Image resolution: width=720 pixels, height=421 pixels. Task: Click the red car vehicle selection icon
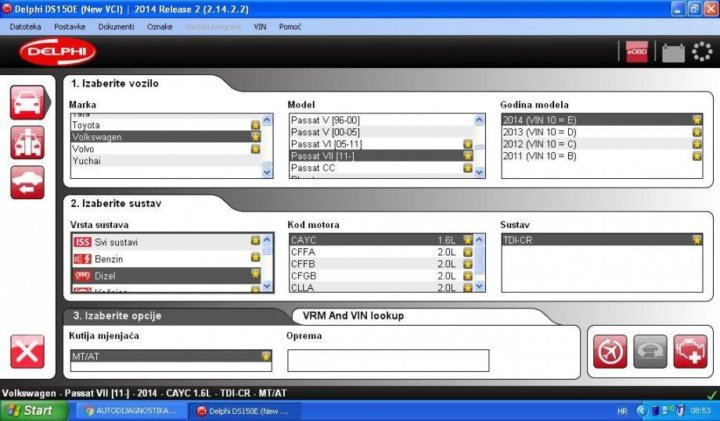point(28,103)
